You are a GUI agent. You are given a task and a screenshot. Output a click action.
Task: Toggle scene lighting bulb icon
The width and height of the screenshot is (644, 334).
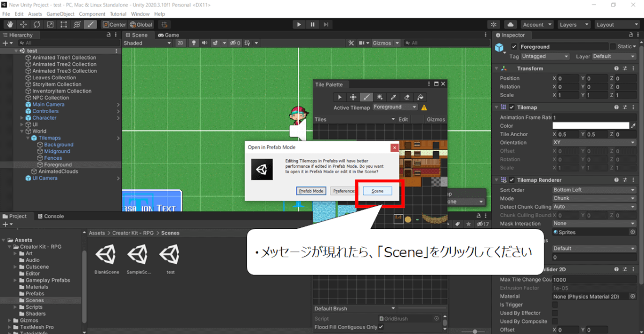click(194, 43)
